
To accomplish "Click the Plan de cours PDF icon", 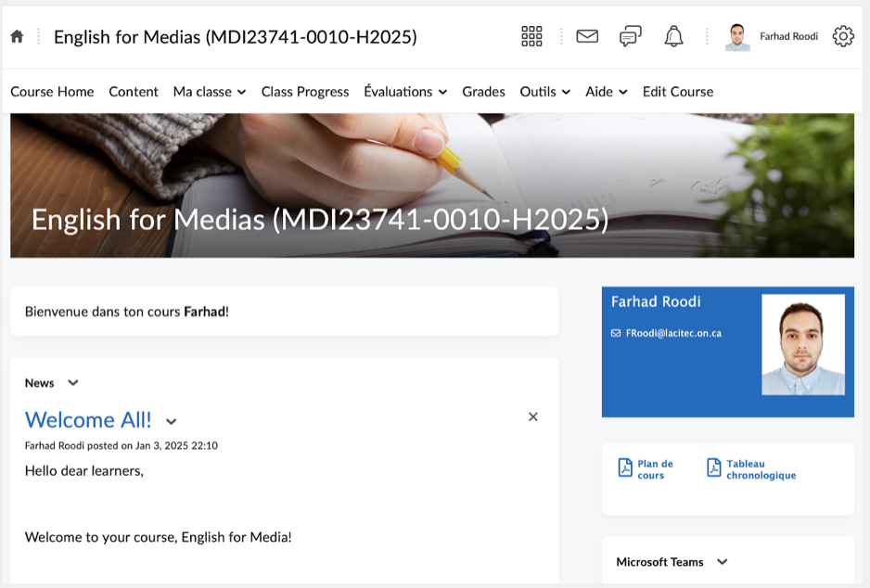I will click(626, 468).
